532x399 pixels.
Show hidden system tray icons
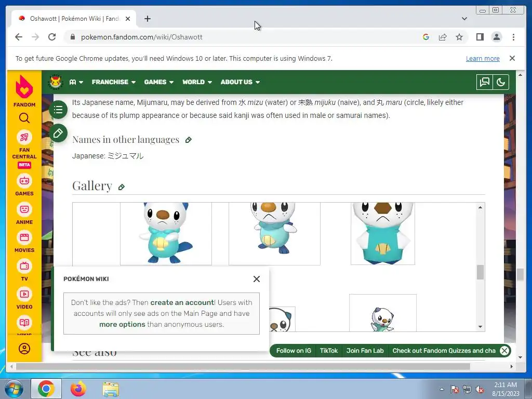tap(442, 389)
